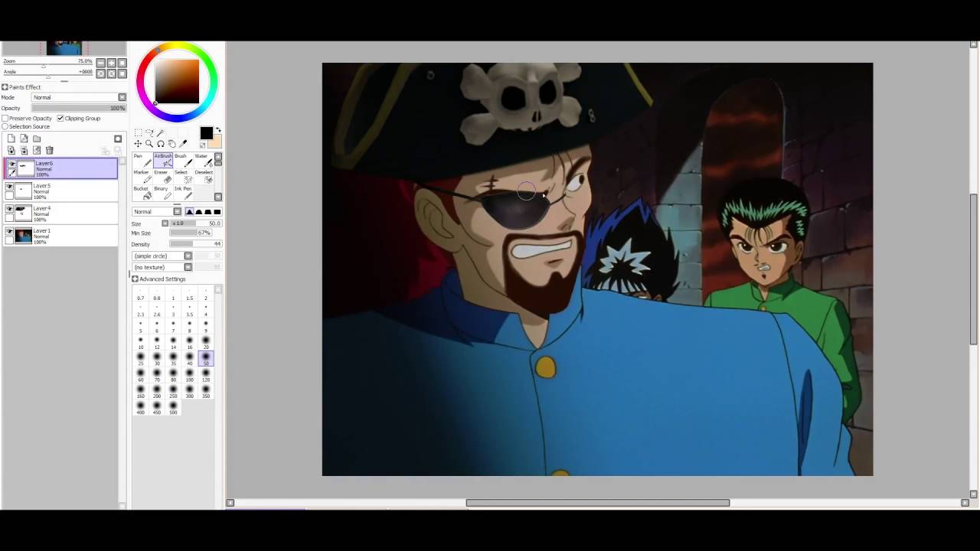The image size is (980, 551).
Task: Choose the Select brush tool
Action: pyautogui.click(x=183, y=177)
